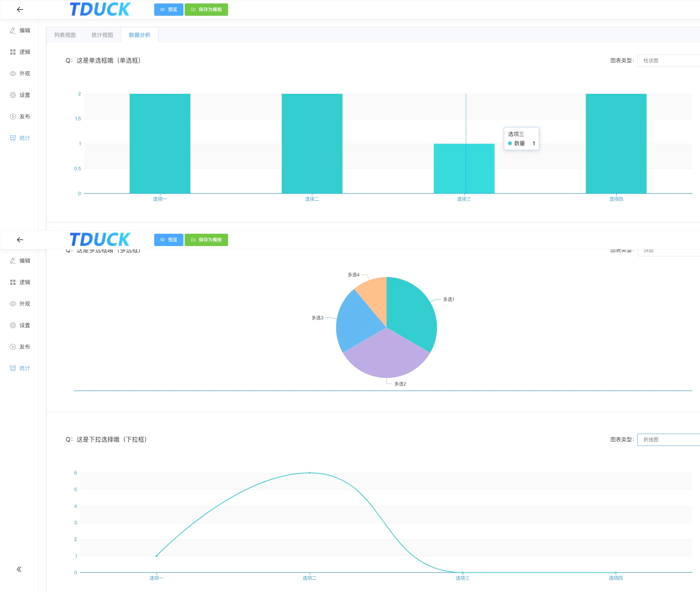This screenshot has width=700, height=592.
Task: Click the highlighted 选项三 bar in the bar chart
Action: (x=464, y=168)
